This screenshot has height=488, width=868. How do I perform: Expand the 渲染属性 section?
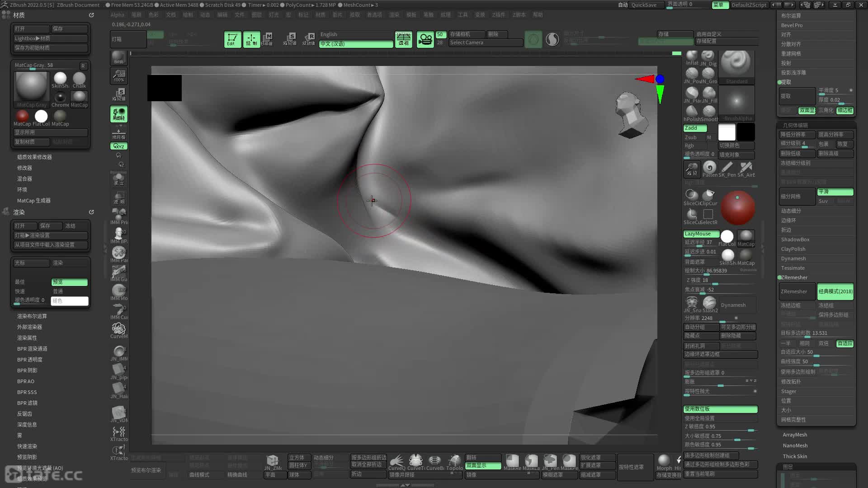[x=27, y=338]
